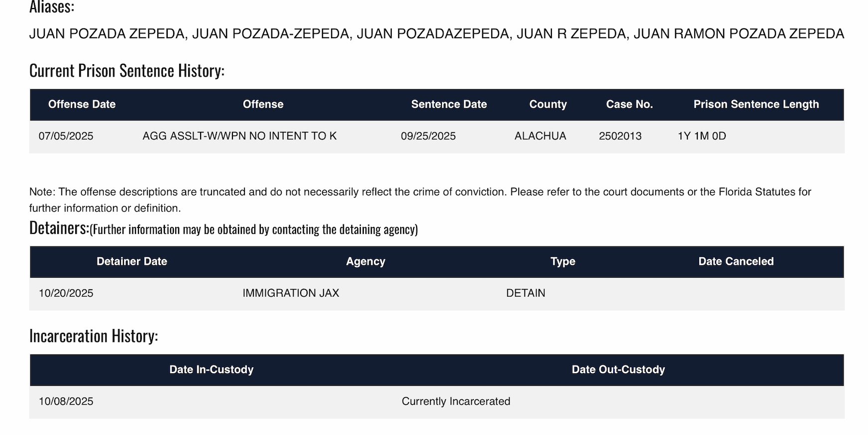Click the Current Prison Sentence History heading
Viewport: 868px width, 435px height.
126,71
